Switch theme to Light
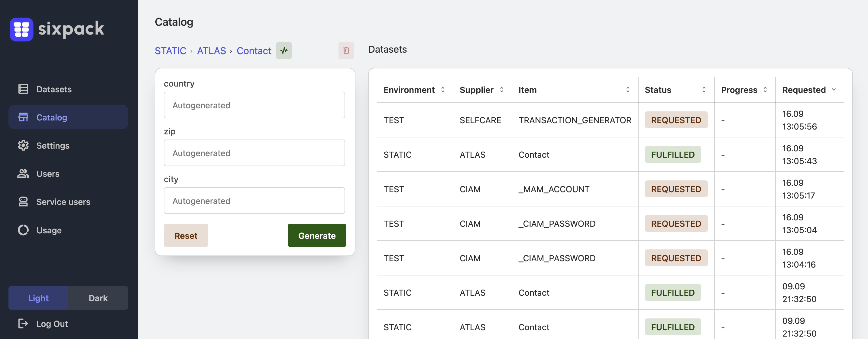The image size is (868, 339). [x=38, y=298]
